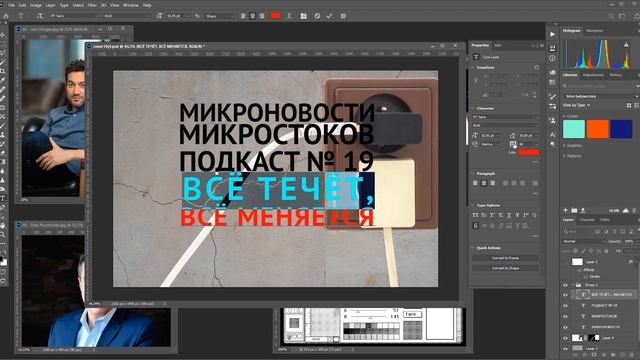
Task: Collapse the Transform section in Properties
Action: [x=473, y=67]
